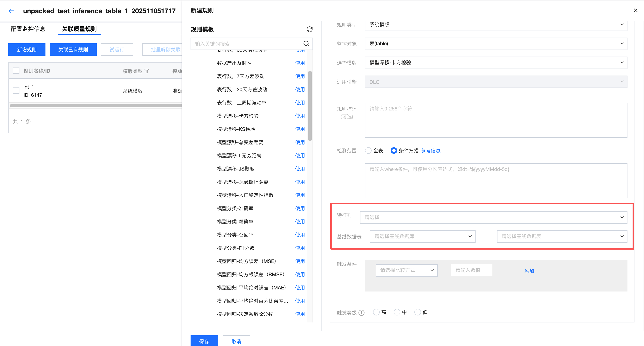Select the 全表 radio button
The width and height of the screenshot is (644, 346).
point(368,150)
